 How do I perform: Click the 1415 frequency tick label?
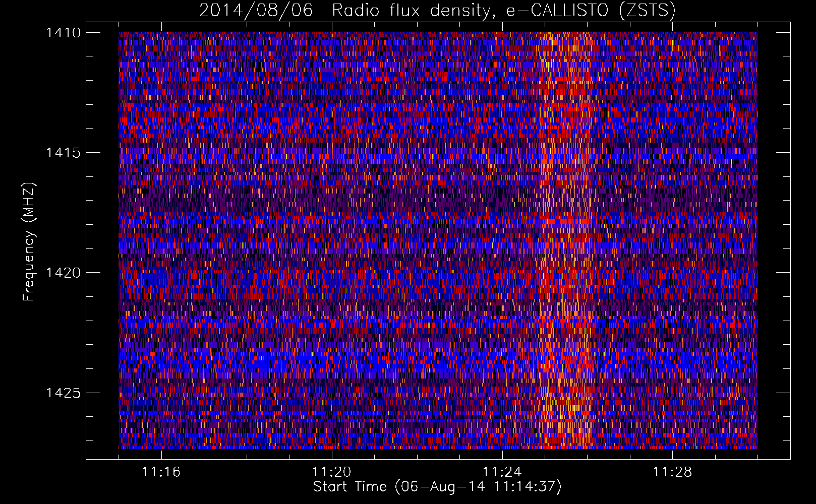63,153
